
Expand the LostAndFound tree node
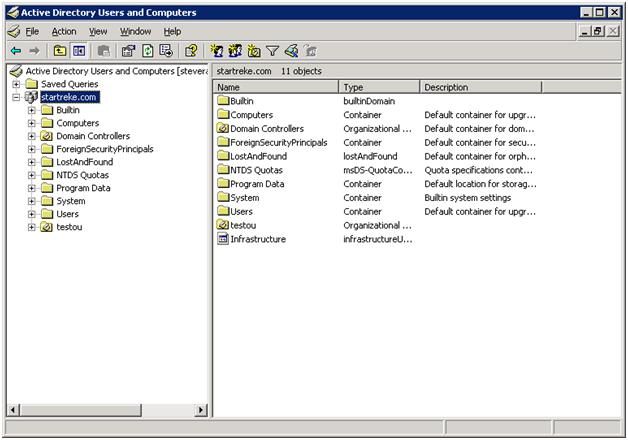pos(31,162)
